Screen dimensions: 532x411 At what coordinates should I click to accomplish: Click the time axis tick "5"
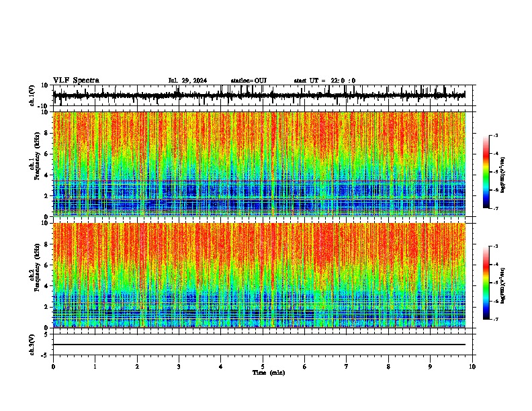(263, 367)
